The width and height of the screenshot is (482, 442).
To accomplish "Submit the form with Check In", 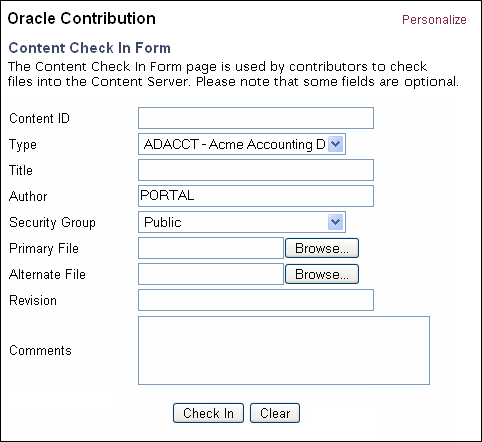I will pos(208,413).
